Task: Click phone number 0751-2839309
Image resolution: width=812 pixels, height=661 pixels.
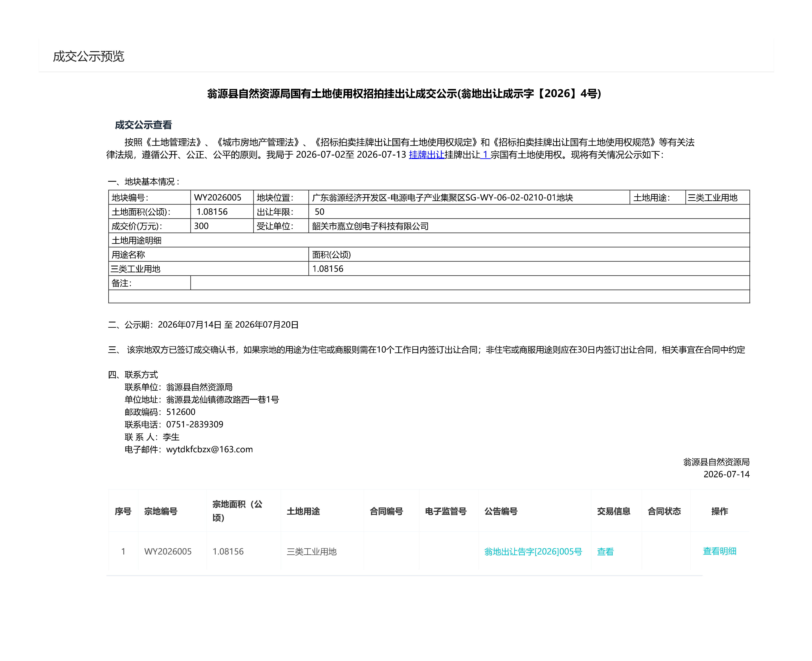Action: pyautogui.click(x=195, y=424)
